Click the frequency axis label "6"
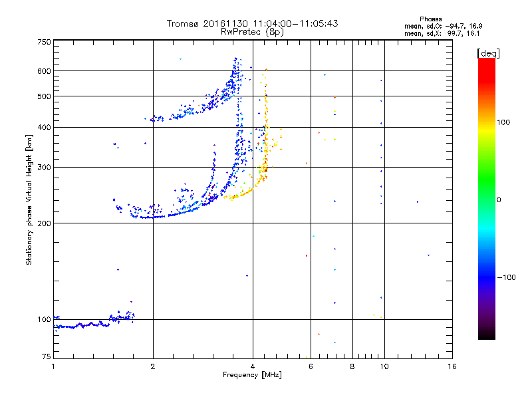This screenshot has height=399, width=532. tap(311, 366)
